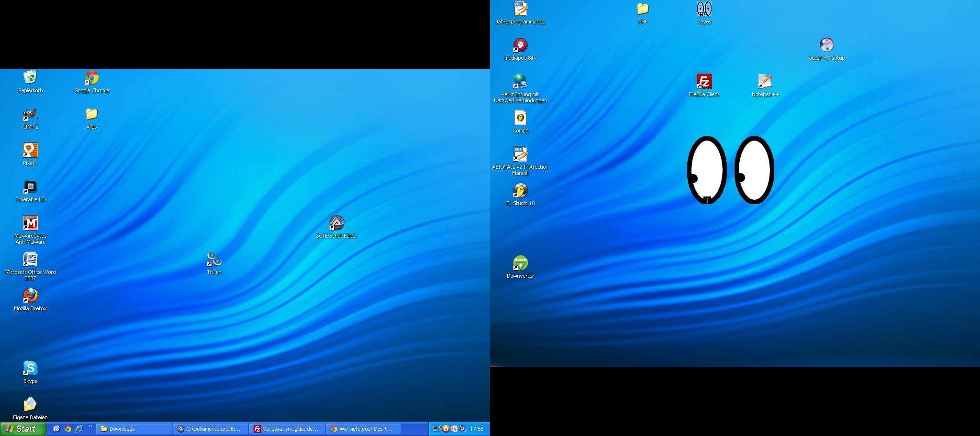Switch to the Downloads taskbar window
Image resolution: width=980 pixels, height=436 pixels.
click(134, 429)
